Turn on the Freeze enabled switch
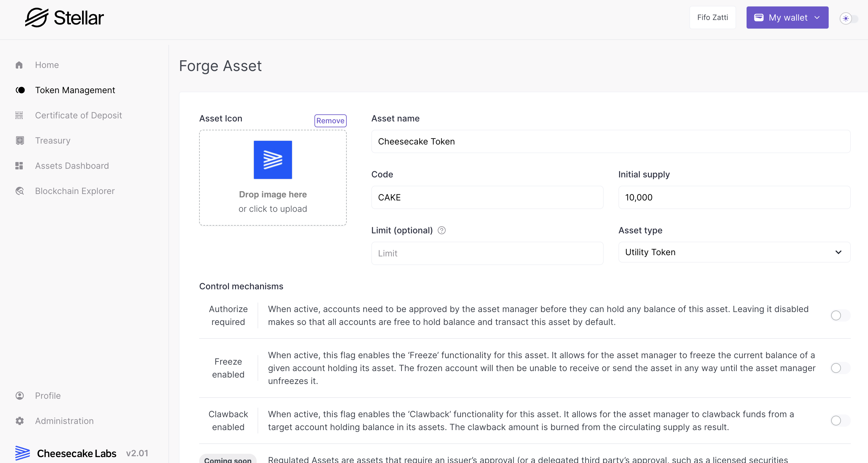Image resolution: width=868 pixels, height=463 pixels. coord(840,368)
